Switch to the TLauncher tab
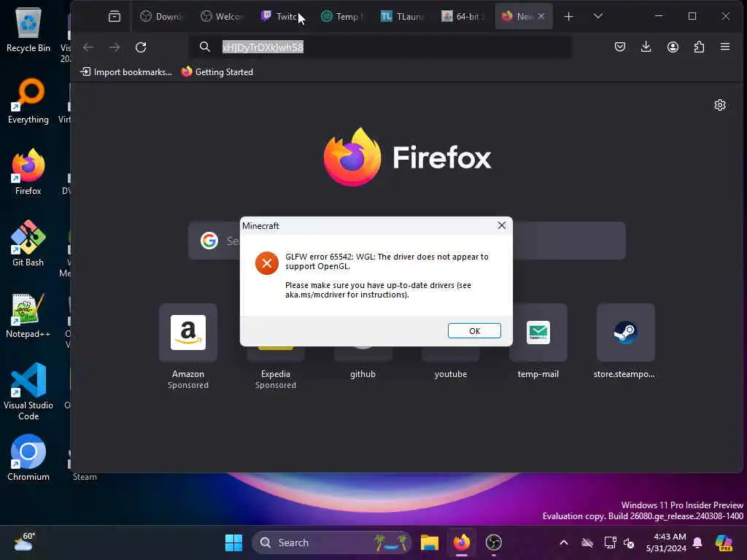Screen dimensions: 747x560 pos(402,17)
